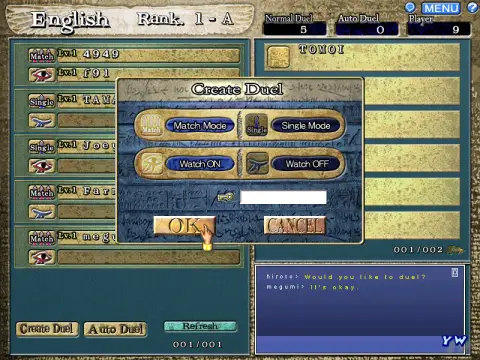This screenshot has width=480, height=360.
Task: Click watch-off icon below the TAM row
Action: coord(42,121)
